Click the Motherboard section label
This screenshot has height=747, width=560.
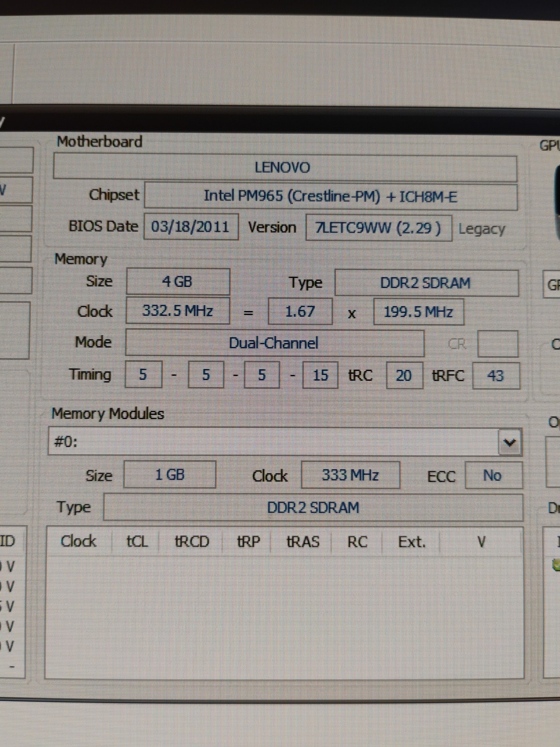coord(99,141)
